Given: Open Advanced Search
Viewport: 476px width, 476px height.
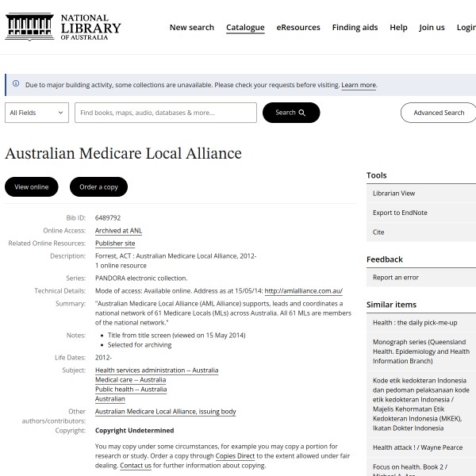Looking at the screenshot, I should coord(438,113).
